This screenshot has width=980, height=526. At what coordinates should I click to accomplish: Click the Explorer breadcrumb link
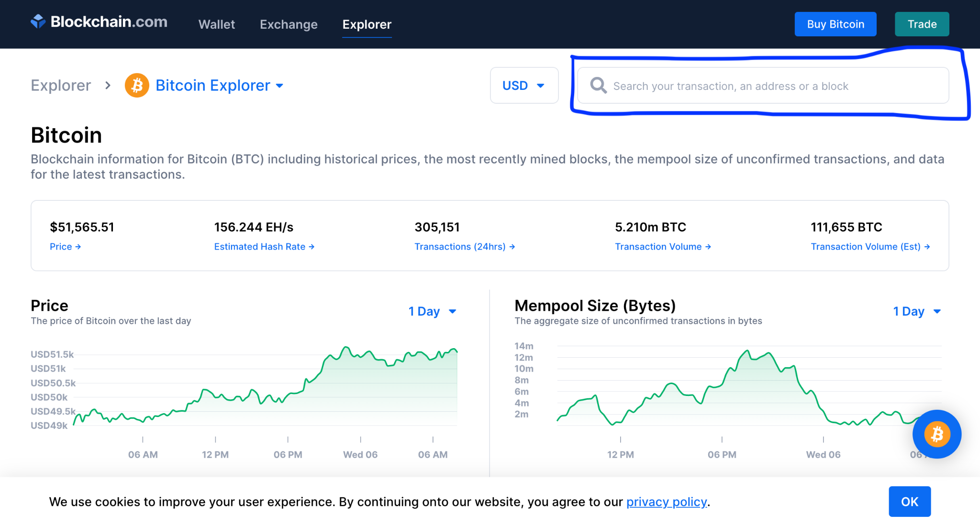[x=61, y=85]
